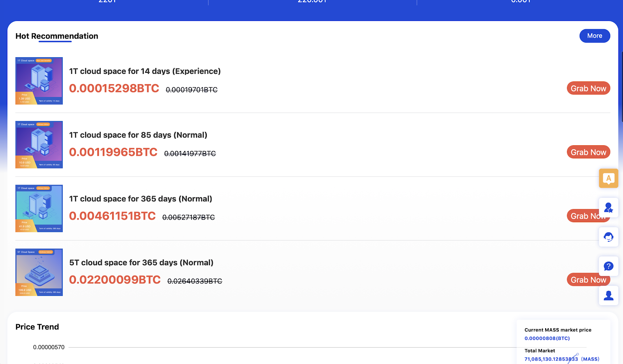Click the 1T 365 days product thumbnail

(x=39, y=209)
